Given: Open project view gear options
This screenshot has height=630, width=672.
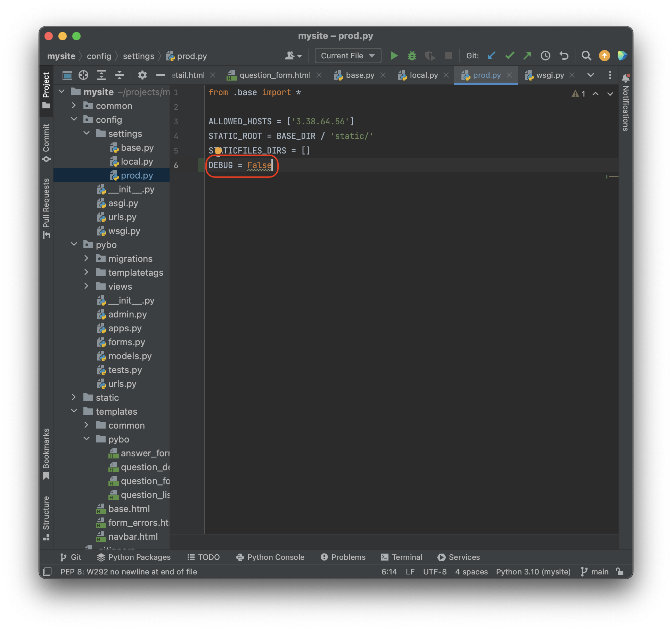Looking at the screenshot, I should pyautogui.click(x=142, y=75).
